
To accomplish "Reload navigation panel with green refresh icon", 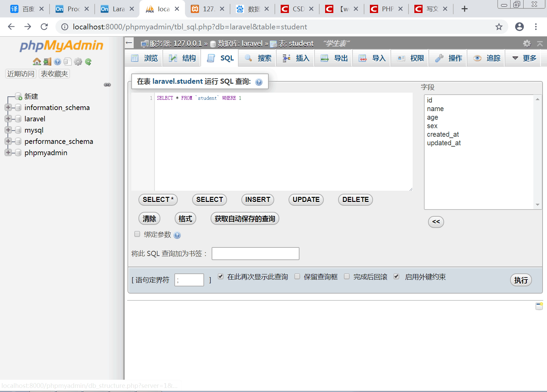I will tap(88, 62).
